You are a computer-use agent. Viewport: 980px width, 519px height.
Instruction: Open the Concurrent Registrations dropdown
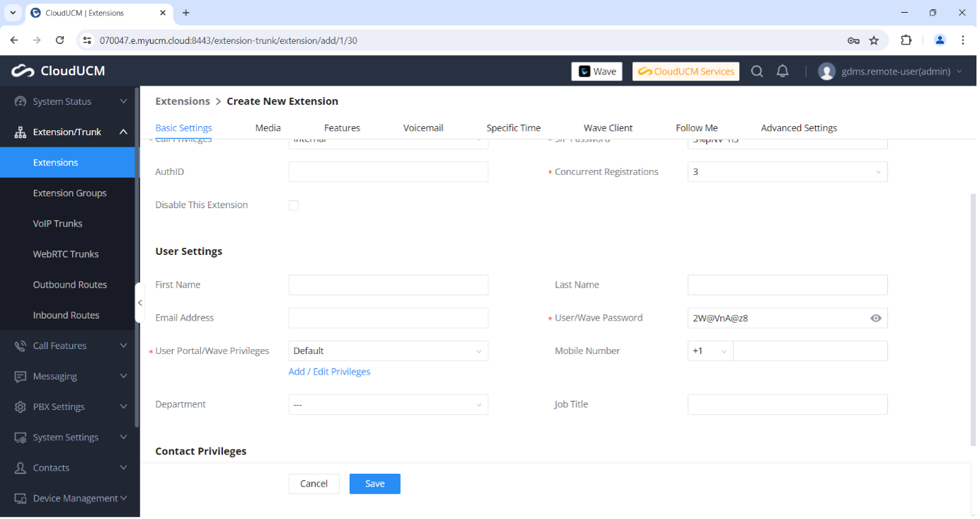(x=787, y=172)
